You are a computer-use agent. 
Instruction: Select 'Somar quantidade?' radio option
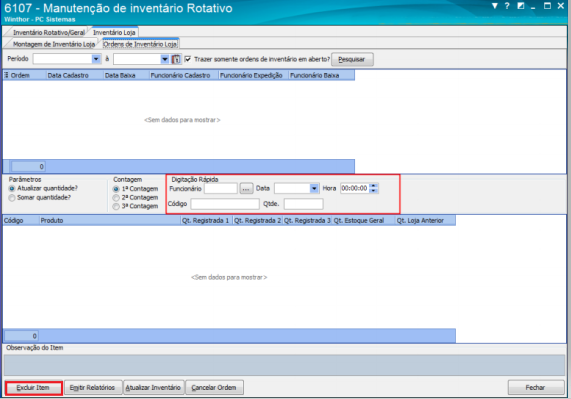[12, 198]
